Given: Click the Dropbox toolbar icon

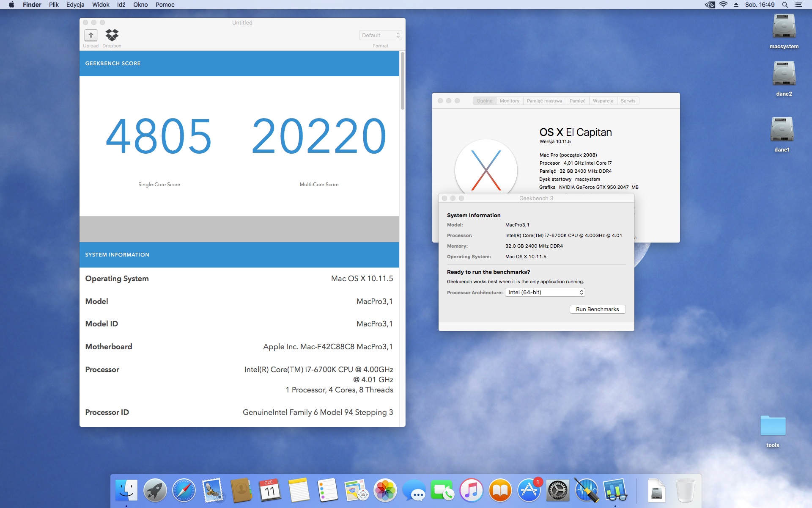Looking at the screenshot, I should [112, 36].
